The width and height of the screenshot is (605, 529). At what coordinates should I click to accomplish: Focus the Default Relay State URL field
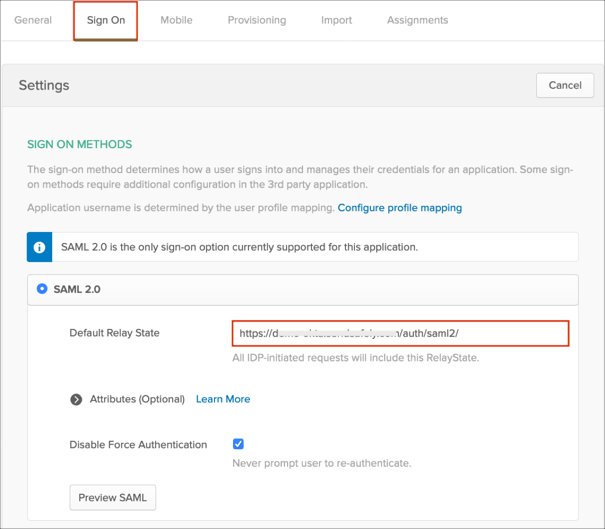(x=400, y=333)
